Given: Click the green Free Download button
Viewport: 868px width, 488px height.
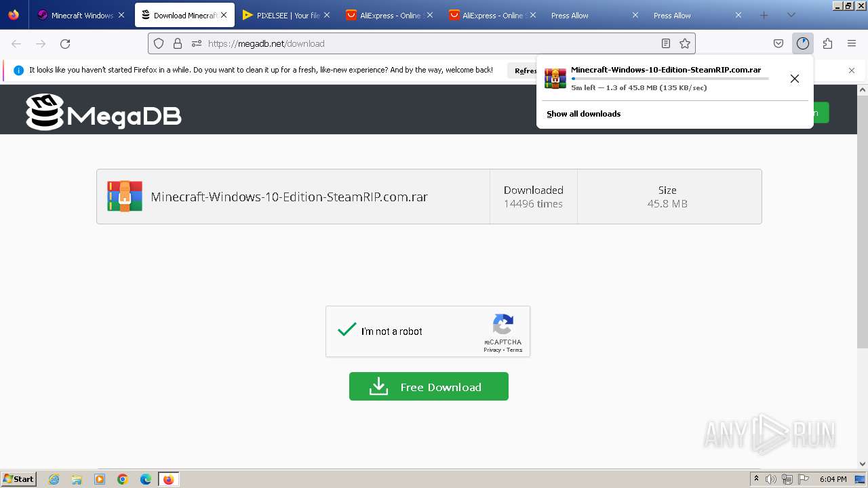Looking at the screenshot, I should tap(429, 386).
